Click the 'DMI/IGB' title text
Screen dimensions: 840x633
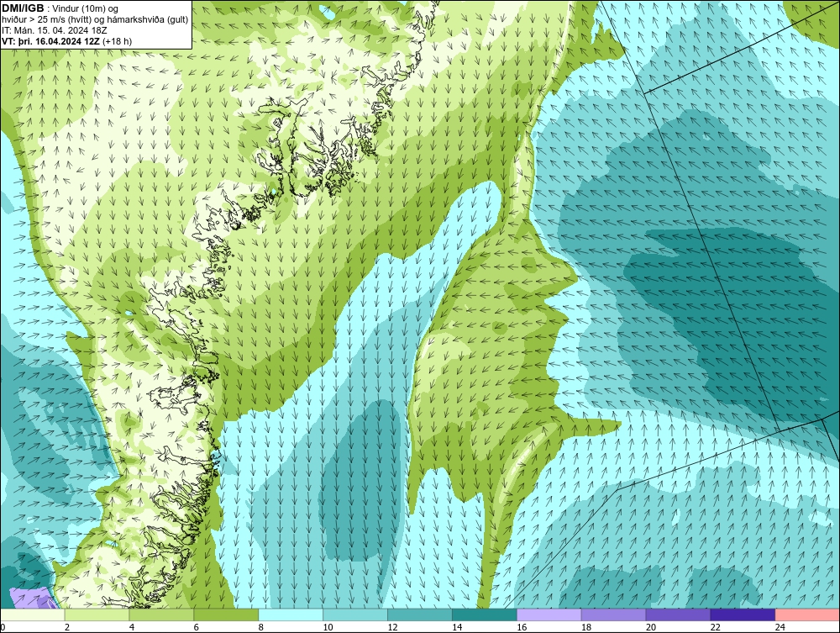pyautogui.click(x=23, y=8)
